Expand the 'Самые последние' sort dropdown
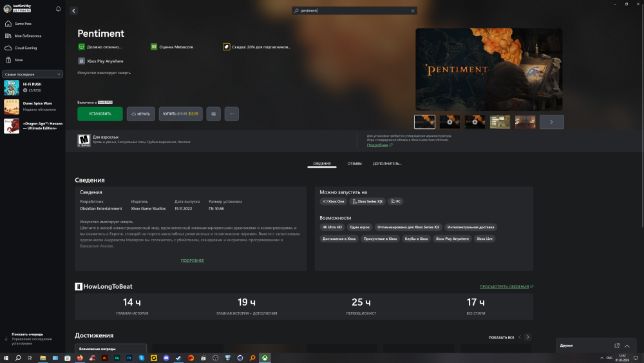Viewport: 644px width, 363px height. [x=32, y=74]
